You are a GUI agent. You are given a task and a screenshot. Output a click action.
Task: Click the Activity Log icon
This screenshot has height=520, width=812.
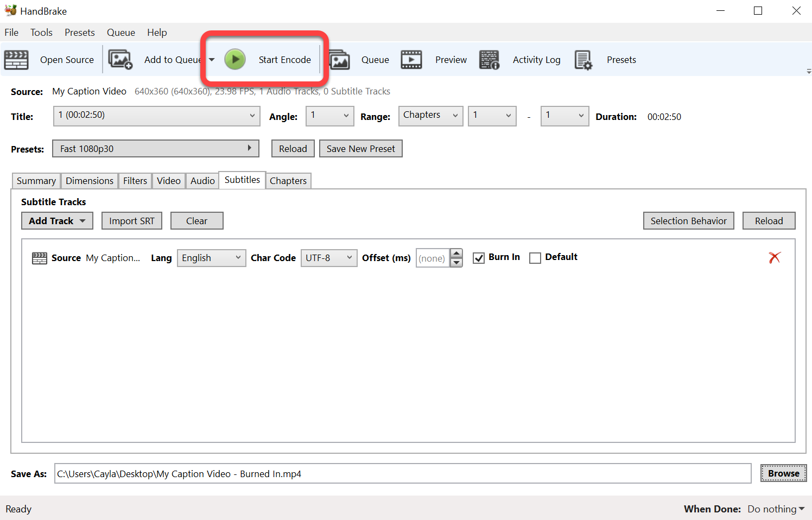(490, 60)
